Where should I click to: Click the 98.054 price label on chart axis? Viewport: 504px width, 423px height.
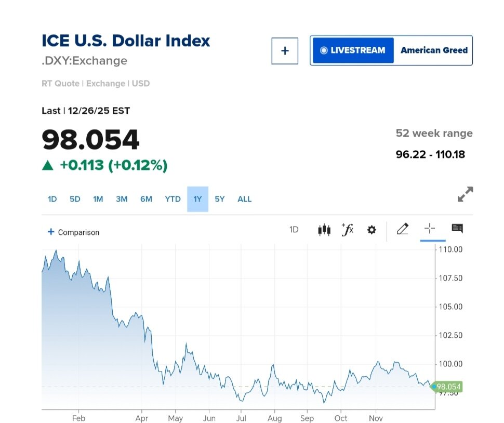448,387
